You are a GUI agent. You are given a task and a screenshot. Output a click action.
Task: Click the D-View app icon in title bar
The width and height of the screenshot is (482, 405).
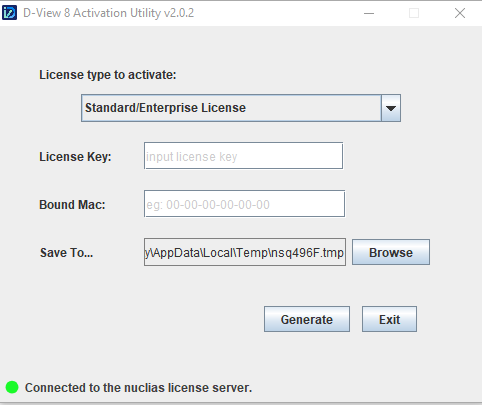pyautogui.click(x=9, y=13)
